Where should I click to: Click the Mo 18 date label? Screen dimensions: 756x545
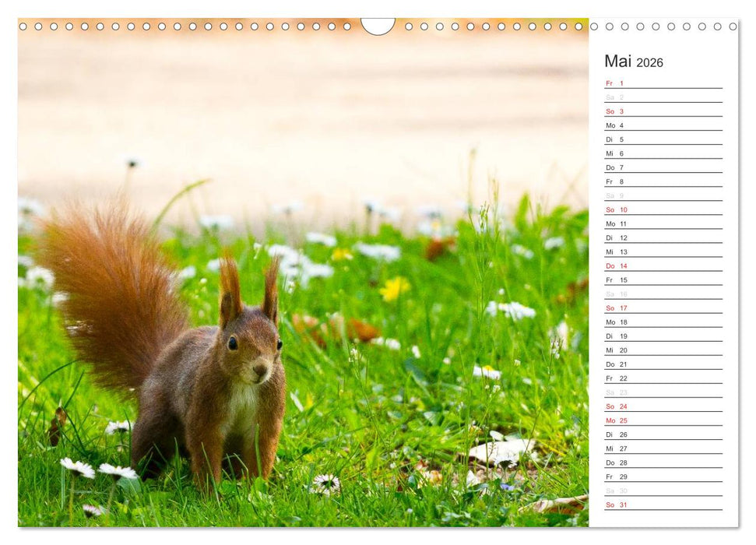[615, 322]
